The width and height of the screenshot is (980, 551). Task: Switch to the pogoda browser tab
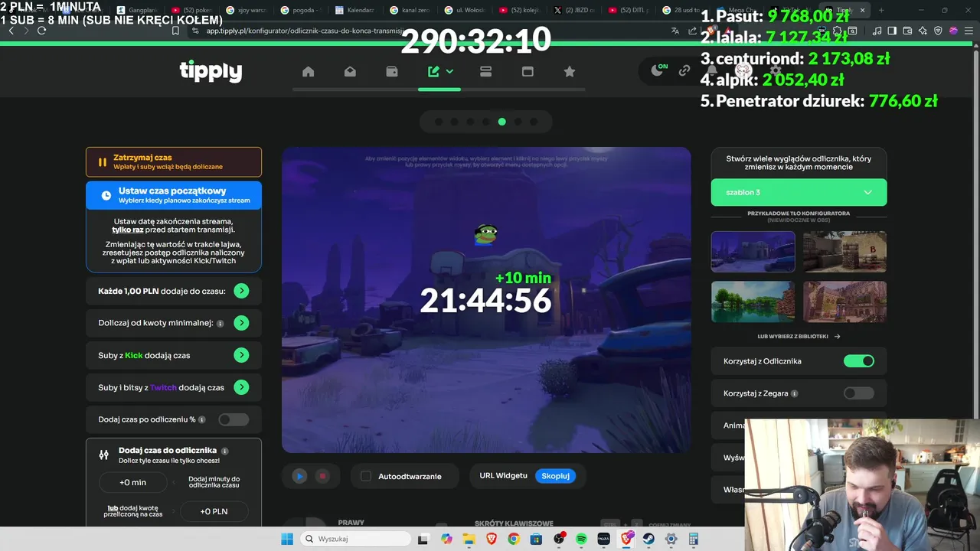(x=302, y=10)
